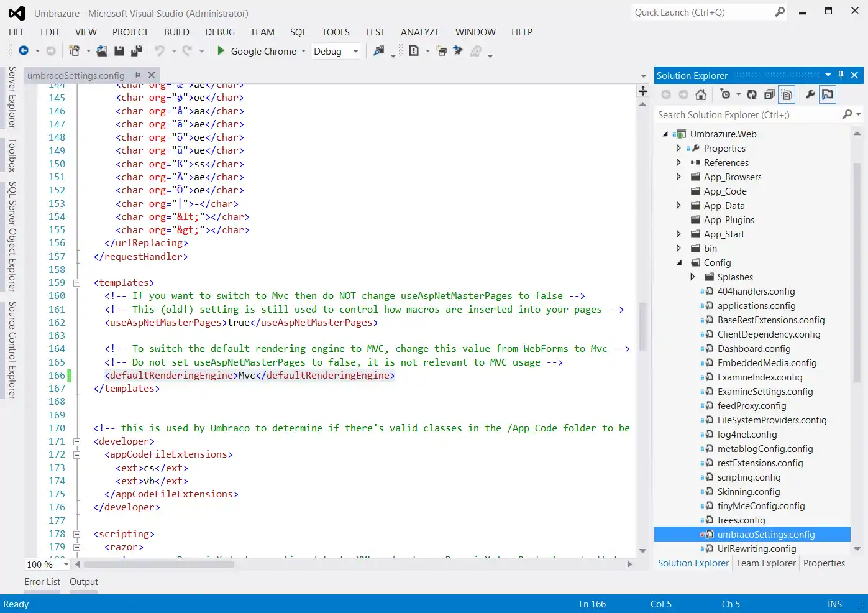This screenshot has height=613, width=868.
Task: Open the BUILD menu
Action: 176,32
